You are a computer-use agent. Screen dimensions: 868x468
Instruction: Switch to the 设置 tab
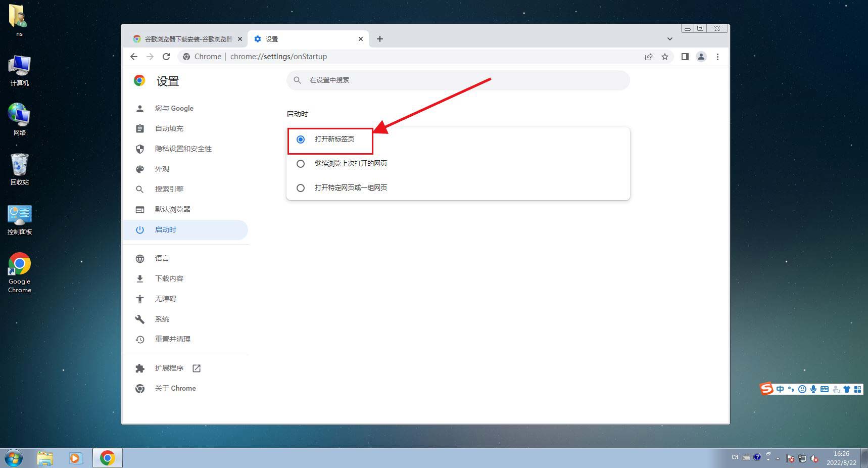click(308, 39)
